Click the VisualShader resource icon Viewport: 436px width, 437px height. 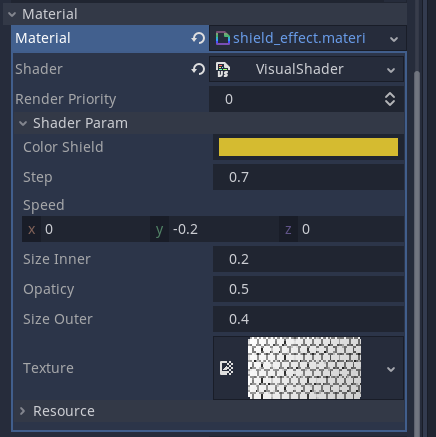point(223,69)
